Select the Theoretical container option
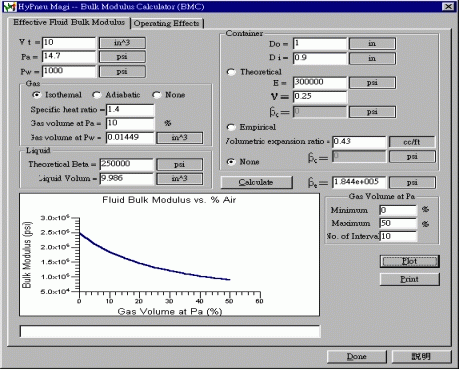Image resolution: width=459 pixels, height=370 pixels. [231, 72]
